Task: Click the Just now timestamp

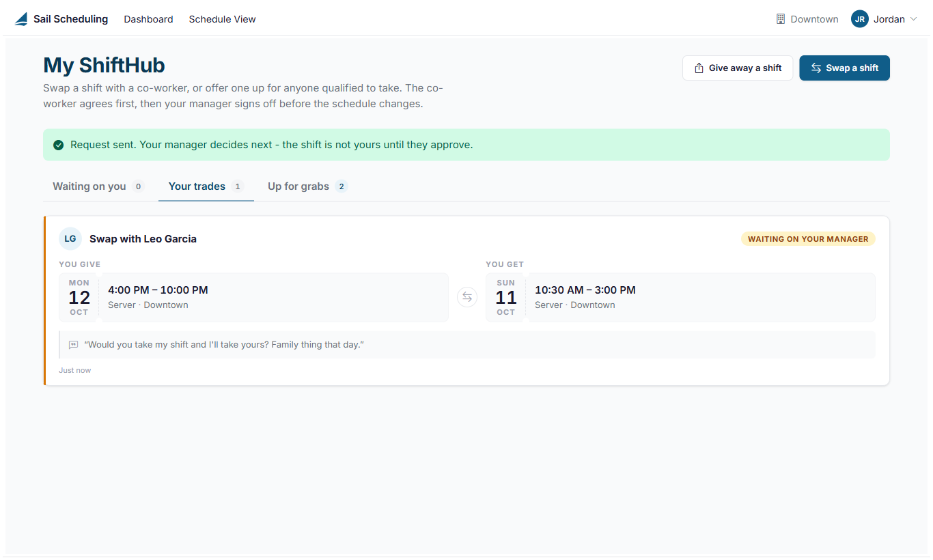Action: point(75,370)
